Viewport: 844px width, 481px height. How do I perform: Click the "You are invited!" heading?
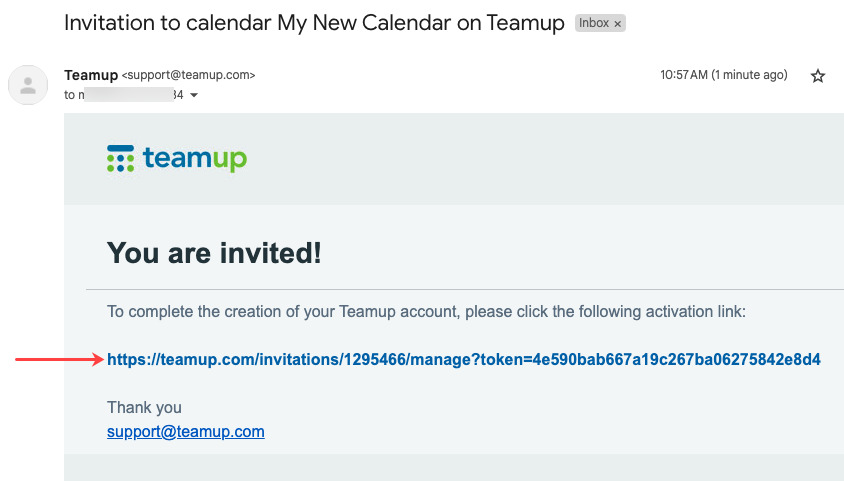click(214, 253)
